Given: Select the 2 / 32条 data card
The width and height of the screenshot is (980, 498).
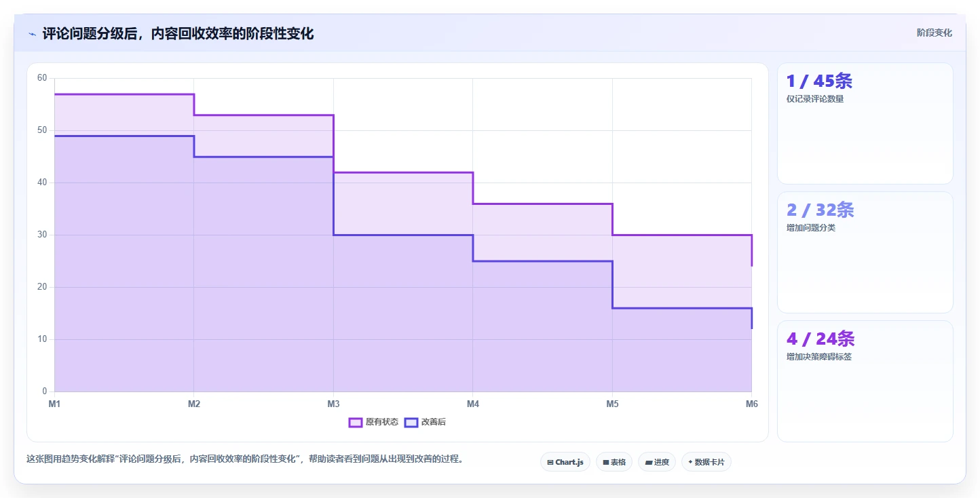Looking at the screenshot, I should (865, 252).
